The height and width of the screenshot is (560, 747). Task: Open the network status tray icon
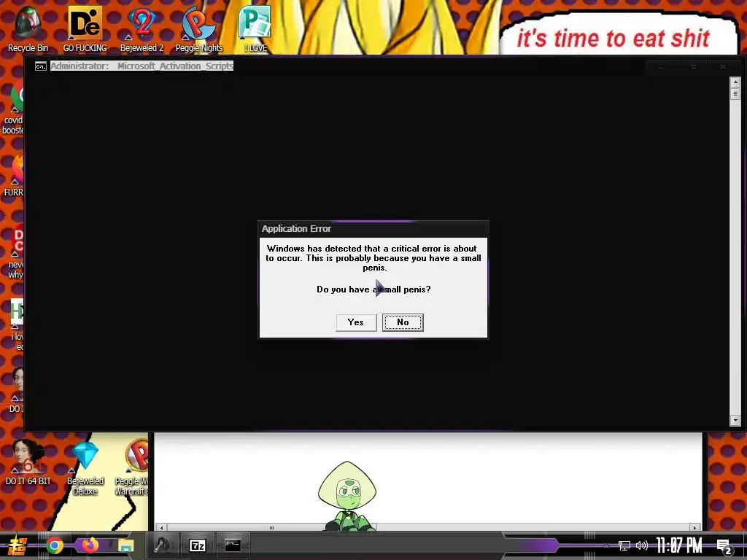(624, 545)
